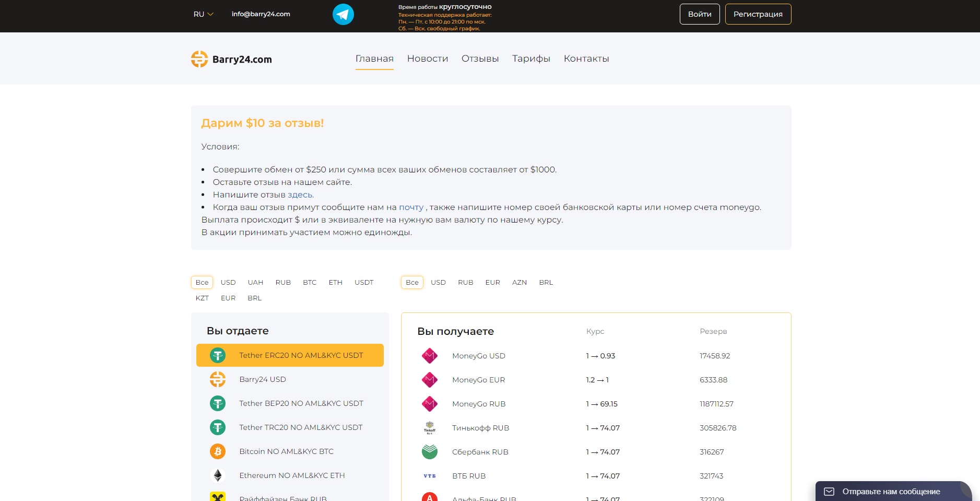Click the Raiffeisen Bank icon
Screen dimensions: 980x501
[x=218, y=497]
